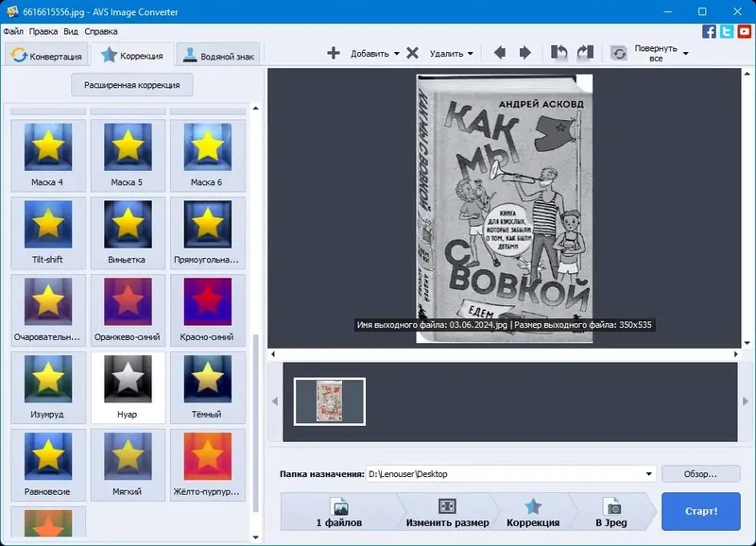Screen dimensions: 756x546
Task: Choose the Мягкий effect
Action: tap(128, 465)
